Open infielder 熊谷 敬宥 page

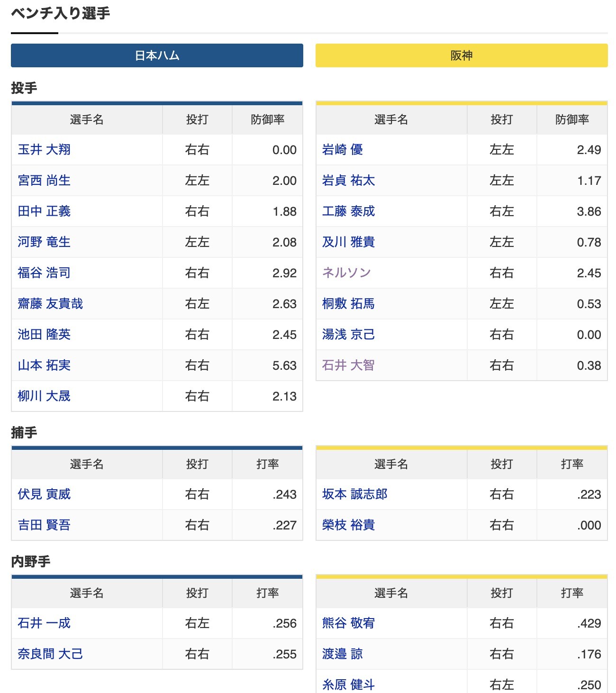pyautogui.click(x=349, y=623)
